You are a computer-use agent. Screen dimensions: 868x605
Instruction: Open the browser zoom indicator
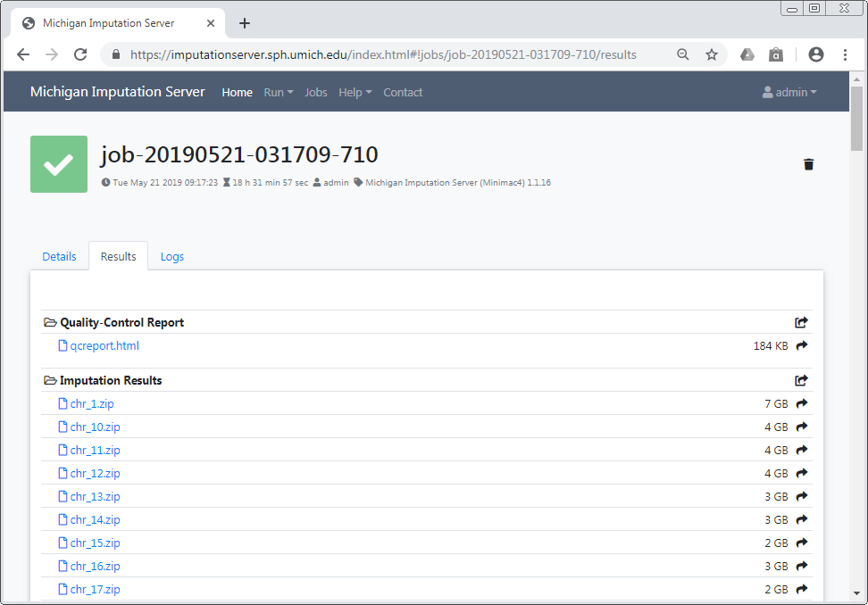[x=683, y=54]
